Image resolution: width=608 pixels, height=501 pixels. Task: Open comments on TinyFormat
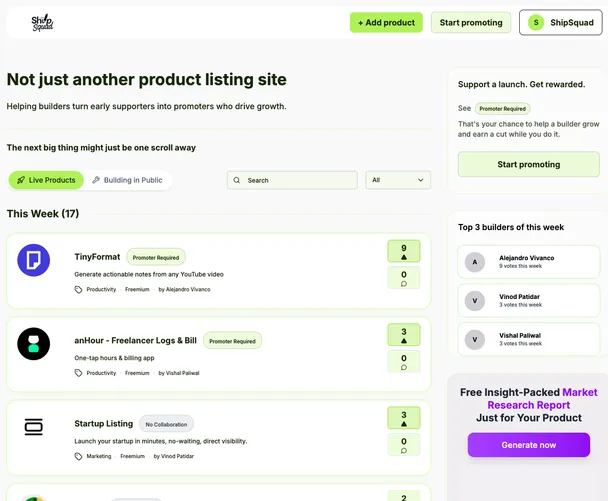pyautogui.click(x=404, y=278)
